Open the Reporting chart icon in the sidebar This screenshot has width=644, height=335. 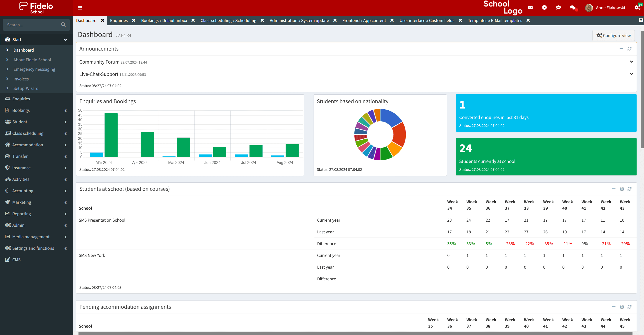(8, 214)
